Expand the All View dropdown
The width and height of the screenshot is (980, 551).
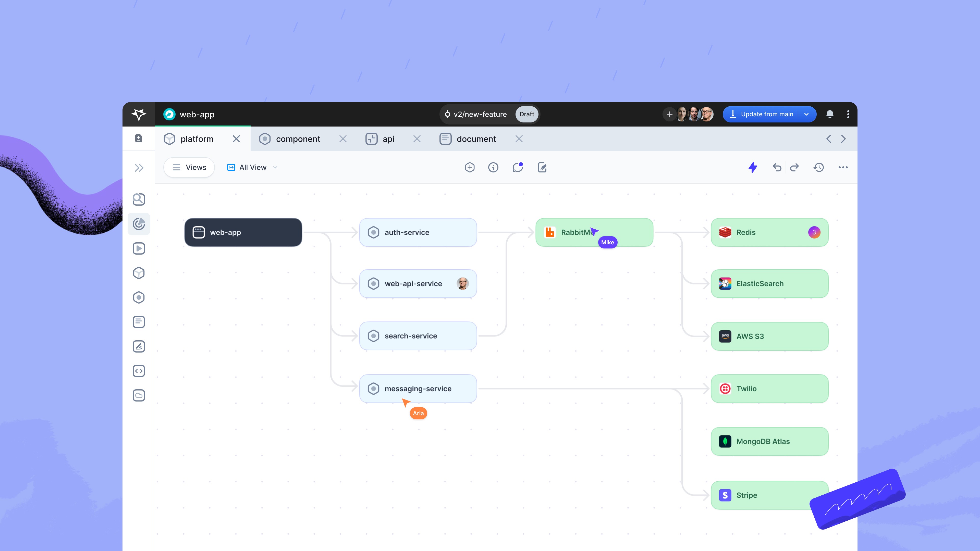pos(253,167)
